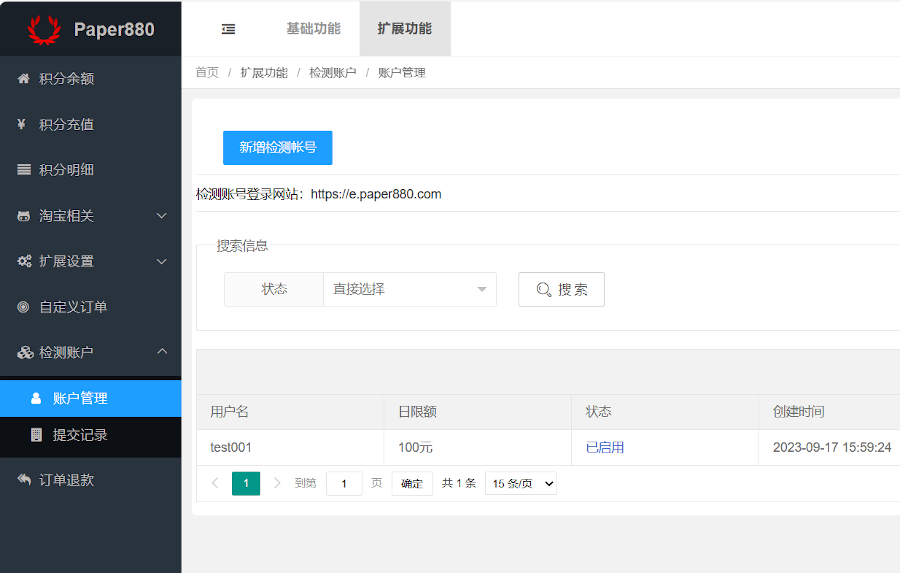Click the gears icon beside 扩展设置
Screen dimensions: 900x573
(24, 261)
